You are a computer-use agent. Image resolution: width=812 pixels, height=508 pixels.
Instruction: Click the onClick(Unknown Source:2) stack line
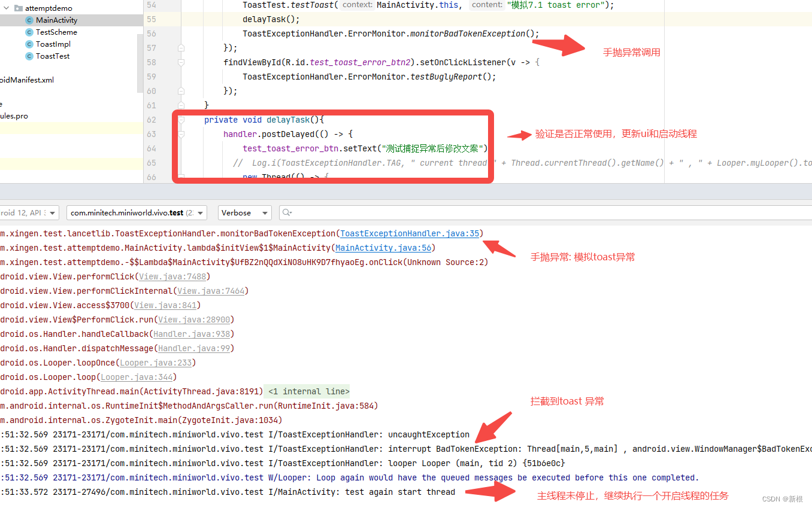coord(244,262)
